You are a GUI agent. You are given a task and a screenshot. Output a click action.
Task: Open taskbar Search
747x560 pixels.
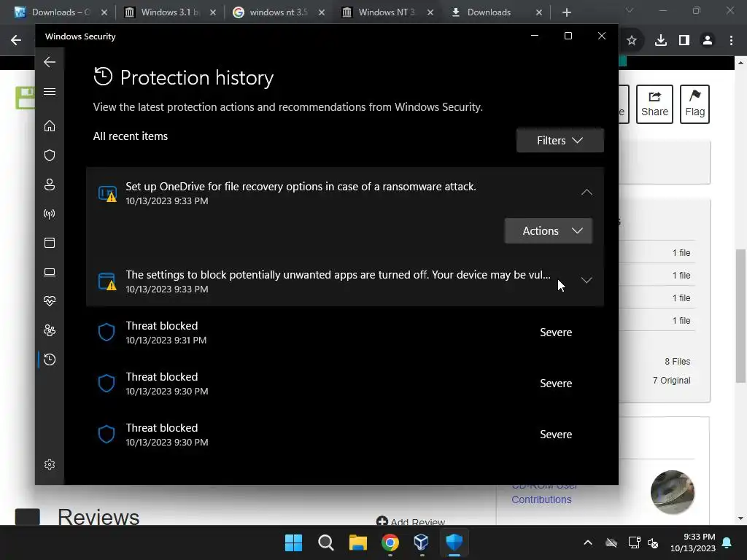pyautogui.click(x=326, y=542)
